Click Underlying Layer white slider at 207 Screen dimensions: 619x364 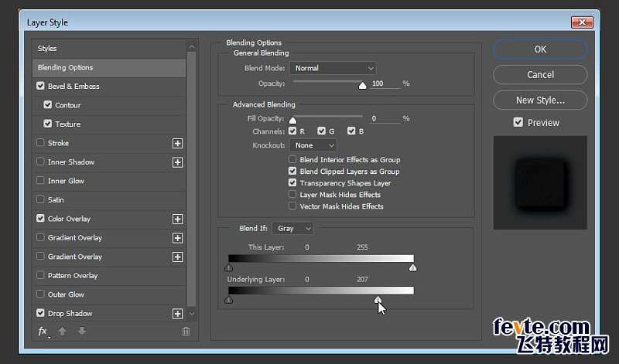point(378,300)
